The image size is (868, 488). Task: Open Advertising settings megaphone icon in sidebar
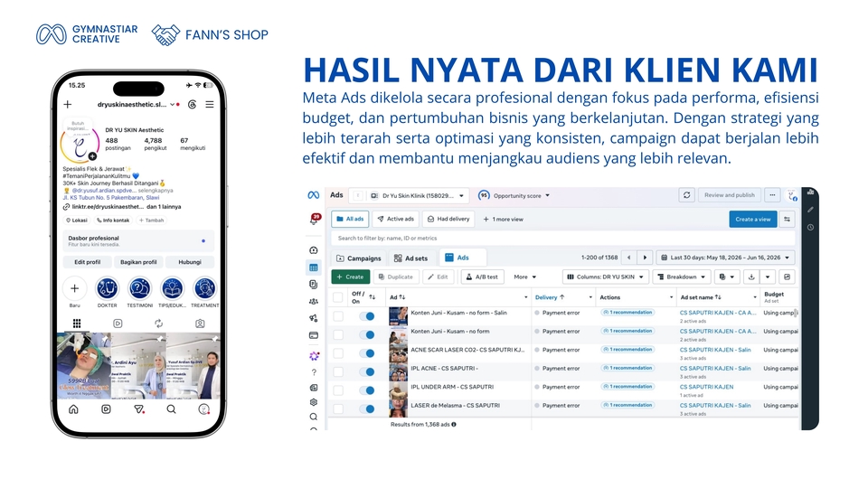tap(314, 318)
